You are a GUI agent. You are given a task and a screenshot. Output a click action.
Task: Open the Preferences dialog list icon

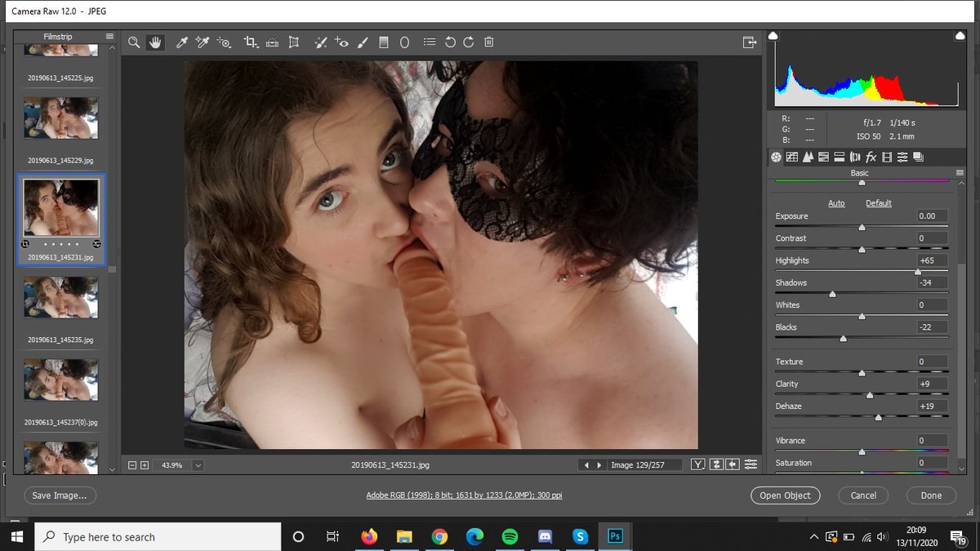coord(430,42)
